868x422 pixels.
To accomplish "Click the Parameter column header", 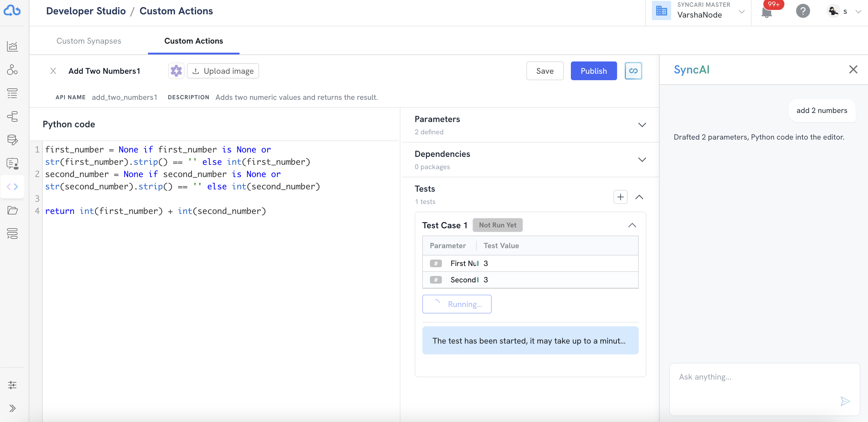I will [447, 245].
